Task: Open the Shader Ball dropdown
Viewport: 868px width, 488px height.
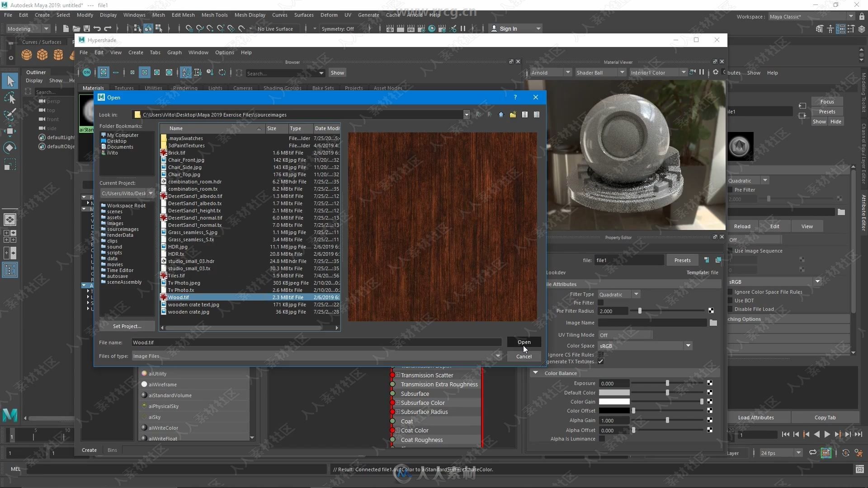Action: (x=600, y=72)
